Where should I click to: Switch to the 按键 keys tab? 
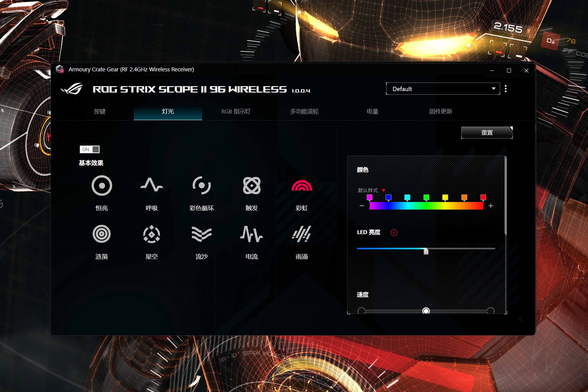click(x=99, y=111)
